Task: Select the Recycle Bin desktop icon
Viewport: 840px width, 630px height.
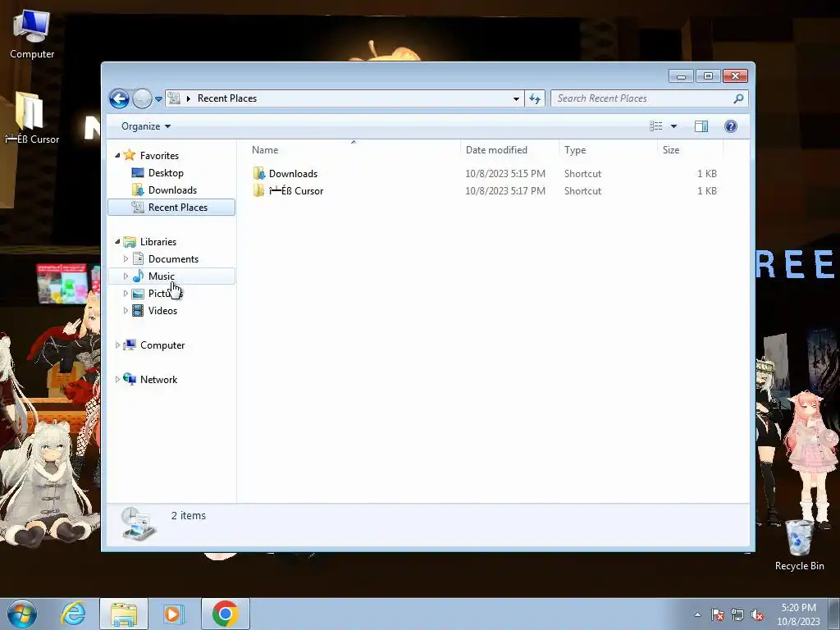Action: pos(799,546)
